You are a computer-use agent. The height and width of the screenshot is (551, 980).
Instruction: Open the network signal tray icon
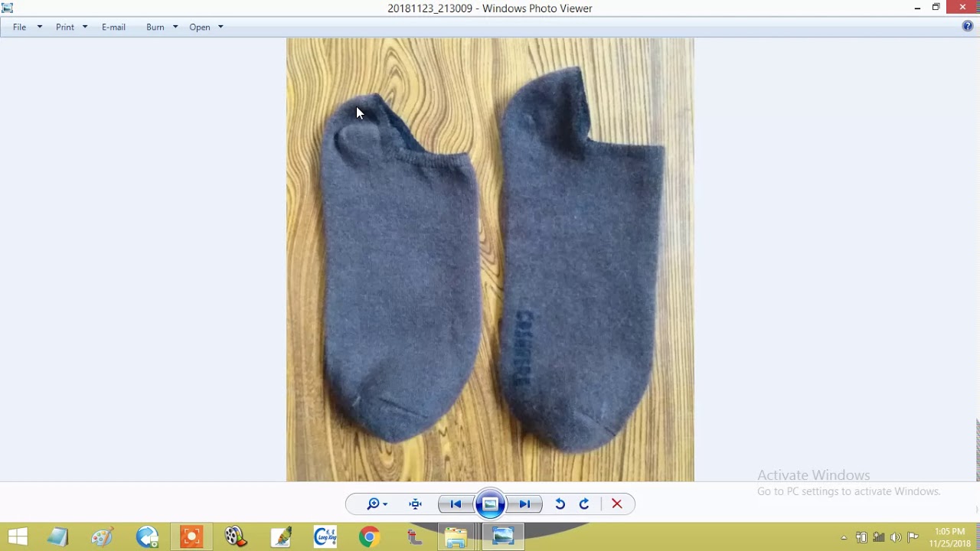[x=879, y=537]
